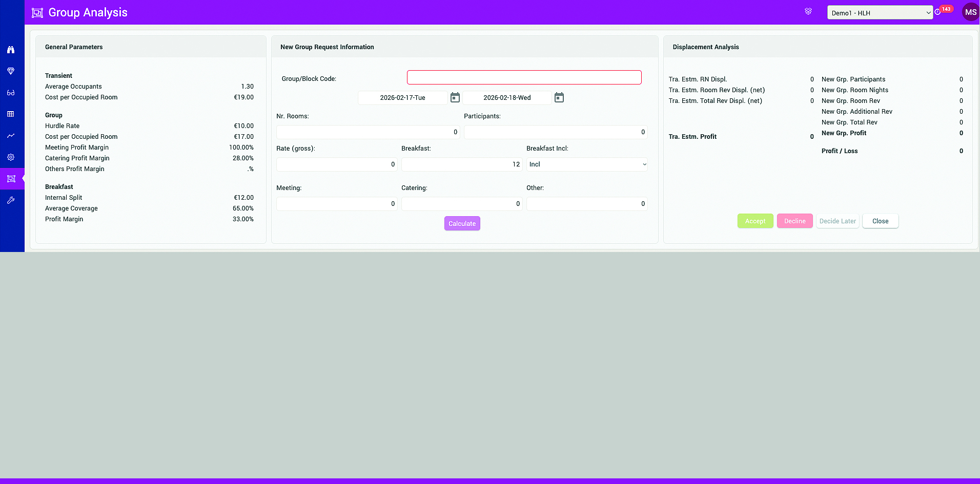Viewport: 980px width, 484px height.
Task: Click the Decide Later button
Action: pos(838,221)
